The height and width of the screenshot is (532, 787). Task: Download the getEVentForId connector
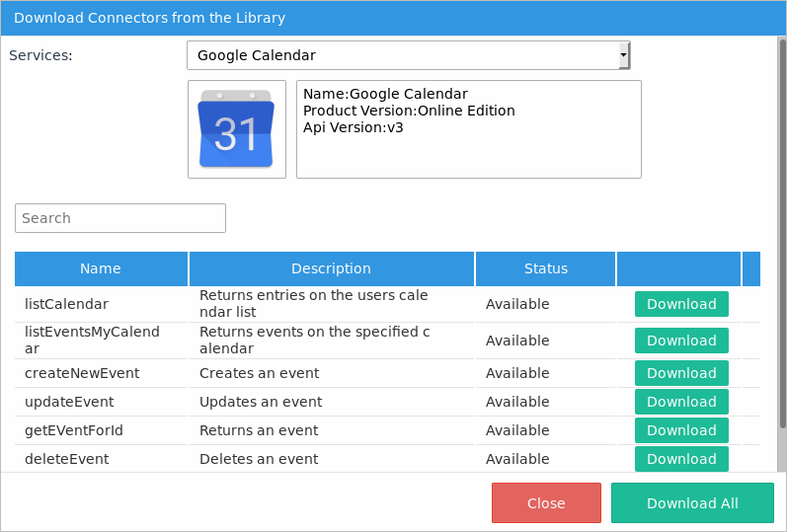pyautogui.click(x=681, y=430)
